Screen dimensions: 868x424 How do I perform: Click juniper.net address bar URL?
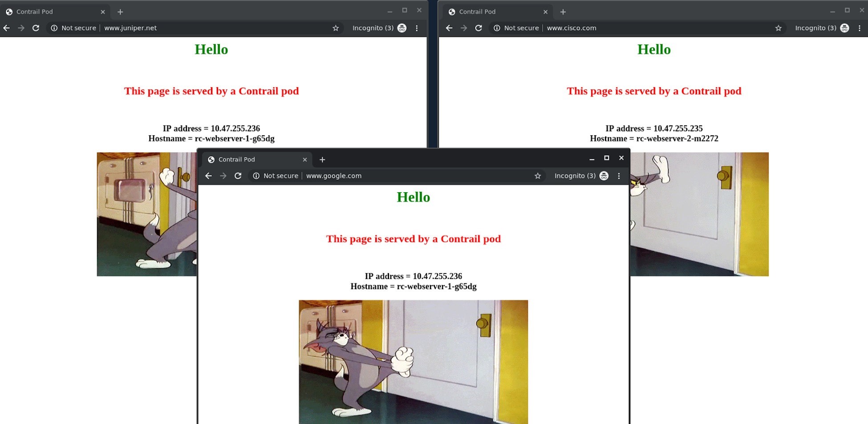(x=130, y=28)
